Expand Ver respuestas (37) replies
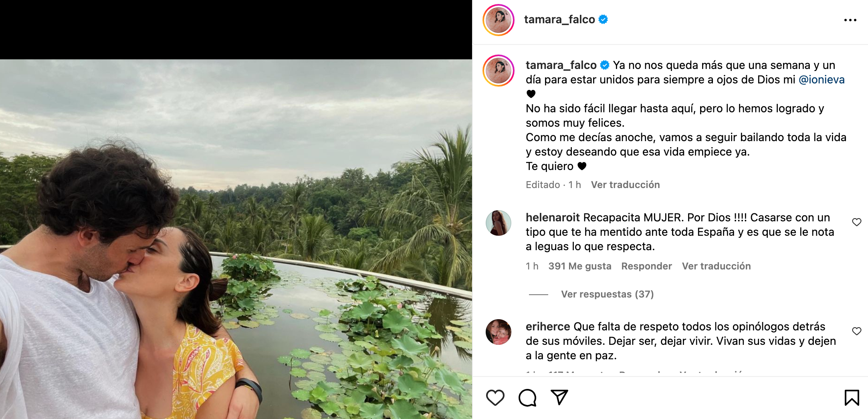Viewport: 868px width, 419px height. pyautogui.click(x=607, y=294)
